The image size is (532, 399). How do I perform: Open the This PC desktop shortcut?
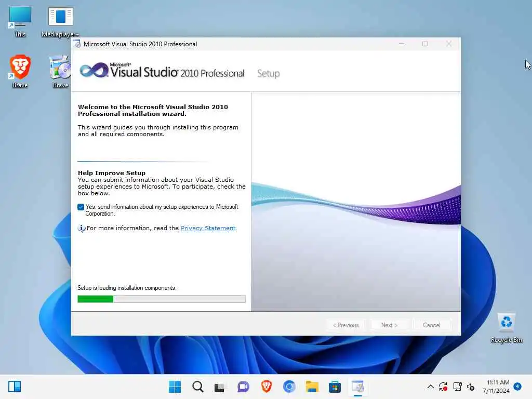coord(20,21)
